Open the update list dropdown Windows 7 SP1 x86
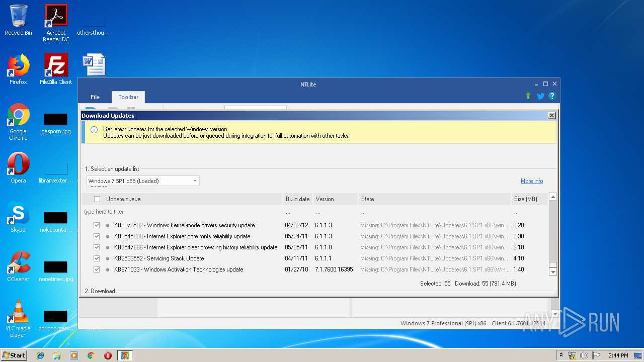 tap(143, 181)
